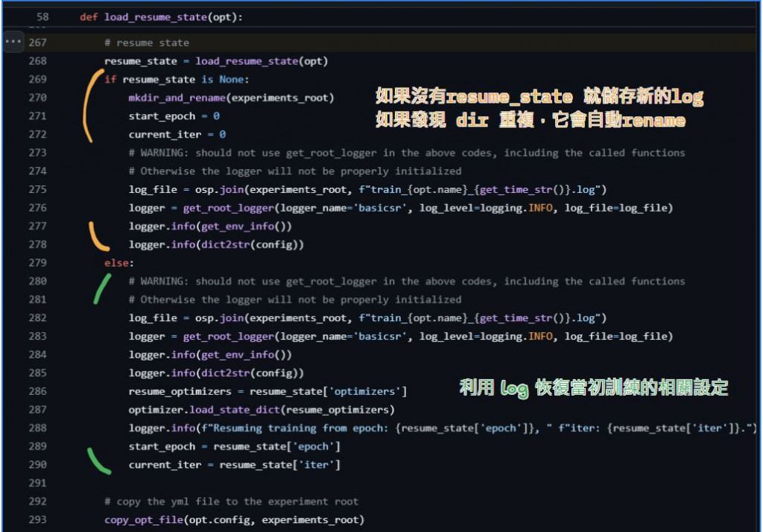Select line number 267
The image size is (763, 532).
(37, 42)
